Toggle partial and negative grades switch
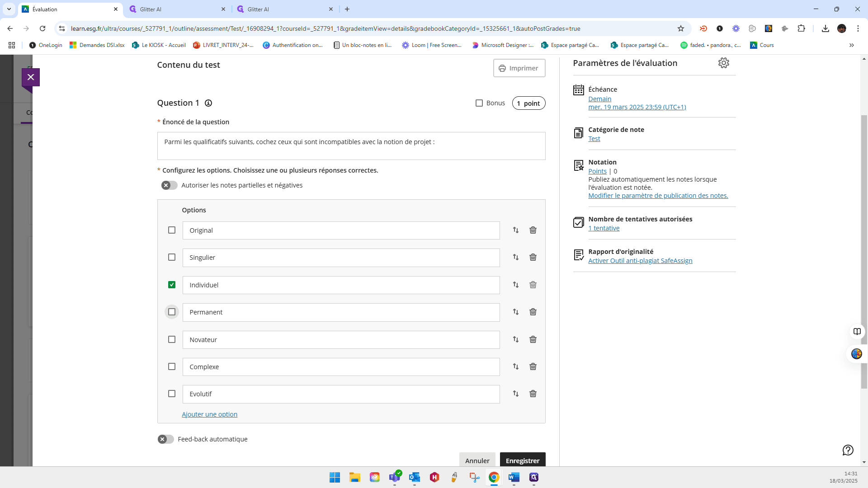Image resolution: width=868 pixels, height=488 pixels. tap(169, 185)
